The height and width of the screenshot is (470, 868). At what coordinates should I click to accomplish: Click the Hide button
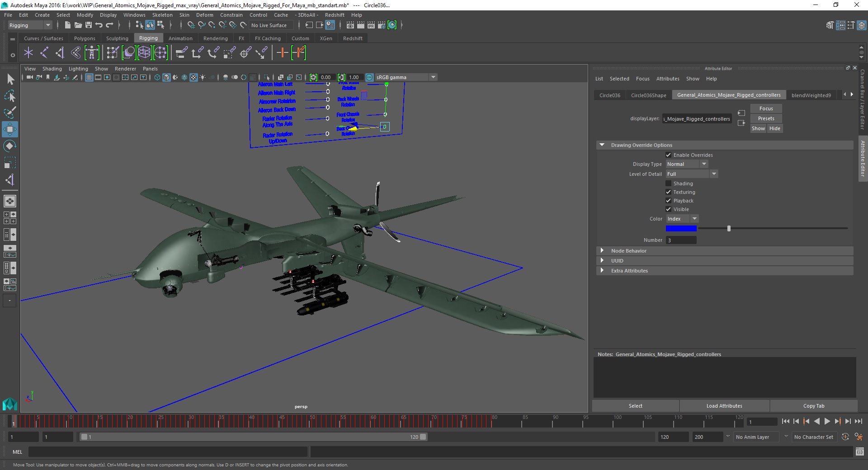click(x=774, y=128)
